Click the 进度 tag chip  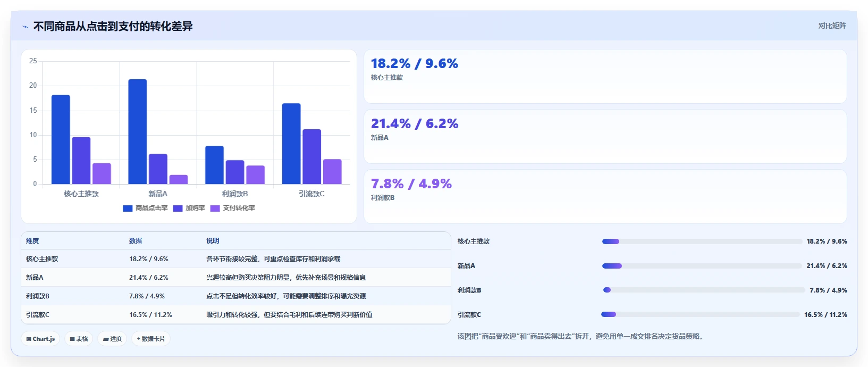click(112, 339)
